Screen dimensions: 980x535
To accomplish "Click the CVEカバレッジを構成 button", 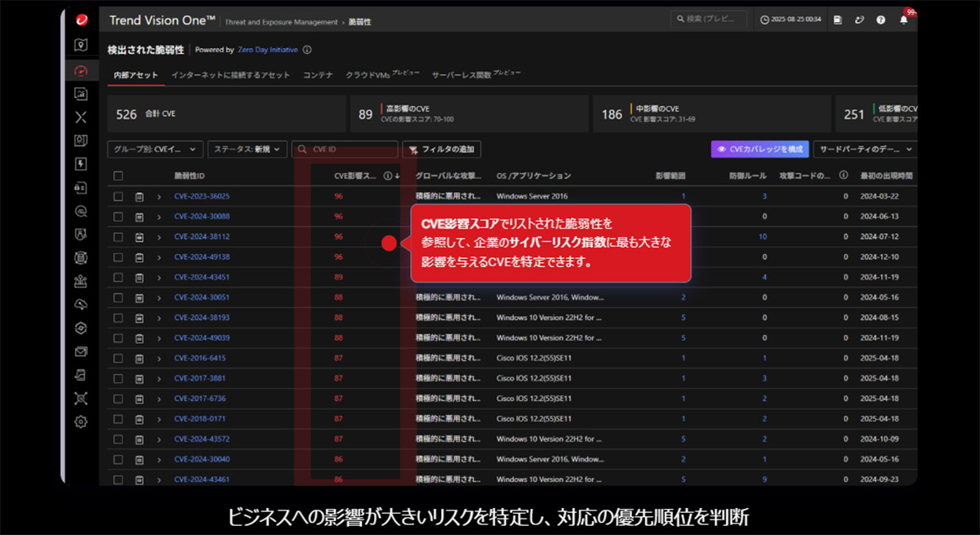I will [759, 149].
